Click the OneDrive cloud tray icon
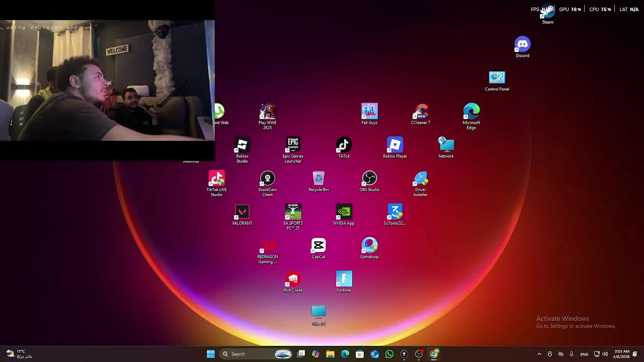The width and height of the screenshot is (644, 362). [560, 354]
